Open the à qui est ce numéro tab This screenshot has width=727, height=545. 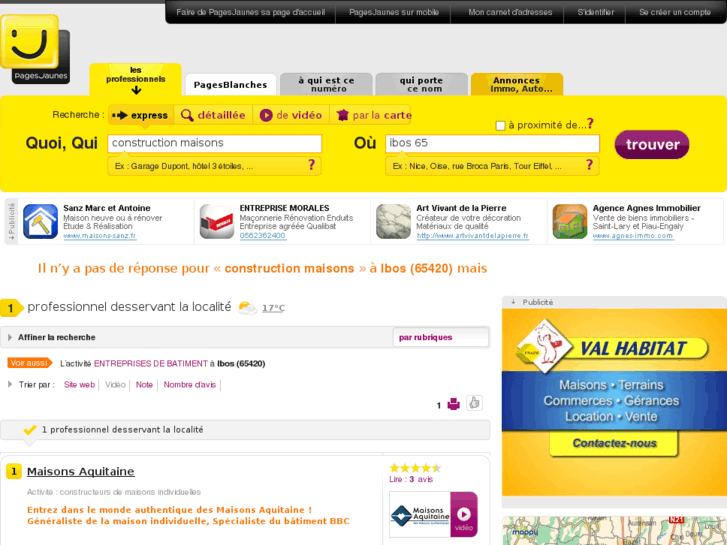point(326,84)
